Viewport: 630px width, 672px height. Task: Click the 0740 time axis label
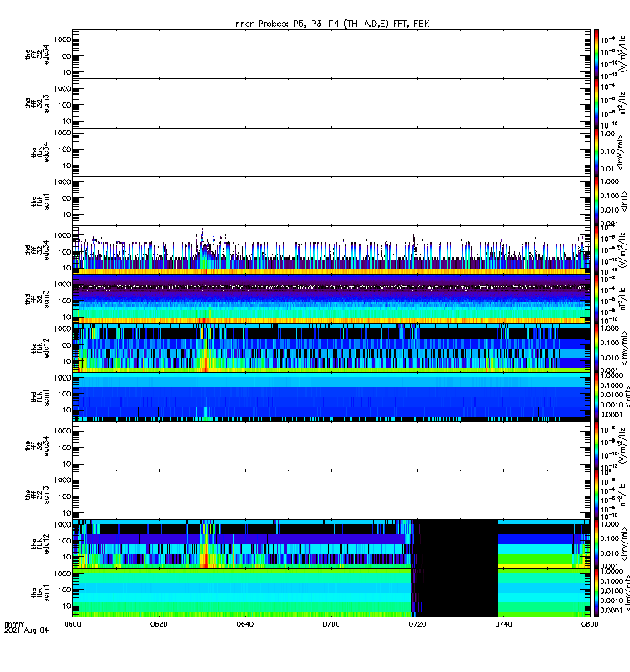(x=503, y=624)
